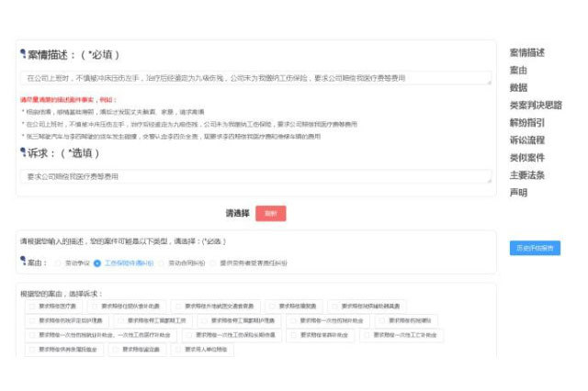Open 主要法条 from side menu

526,175
